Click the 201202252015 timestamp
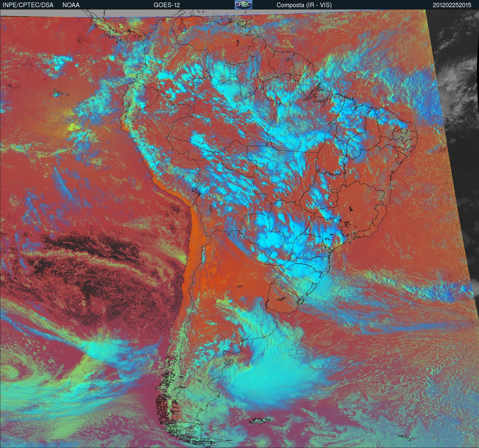 tap(452, 5)
